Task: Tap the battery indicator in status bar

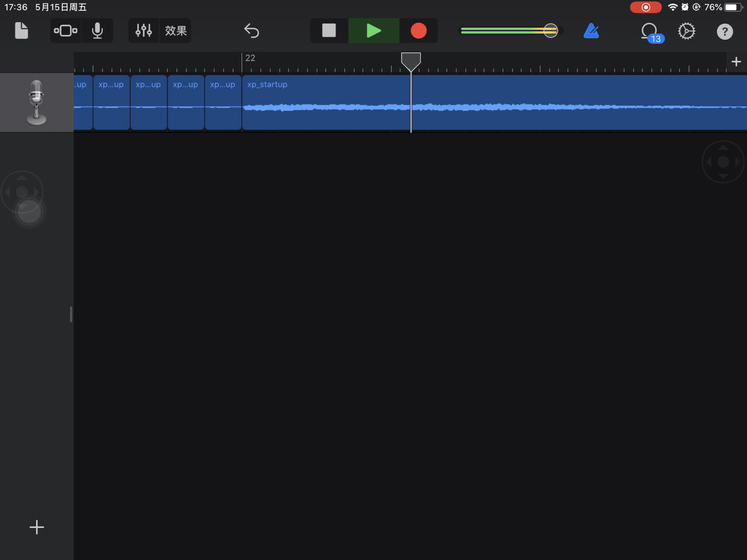Action: tap(733, 7)
